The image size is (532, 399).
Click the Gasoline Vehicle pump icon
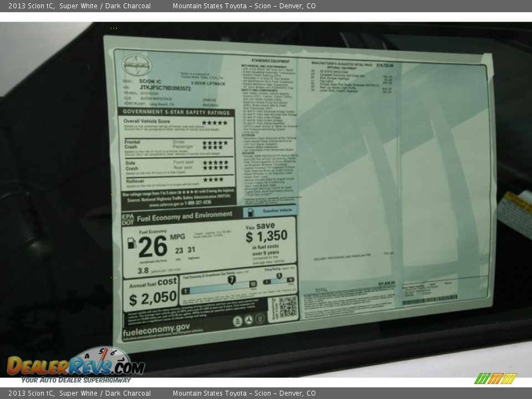coord(250,212)
